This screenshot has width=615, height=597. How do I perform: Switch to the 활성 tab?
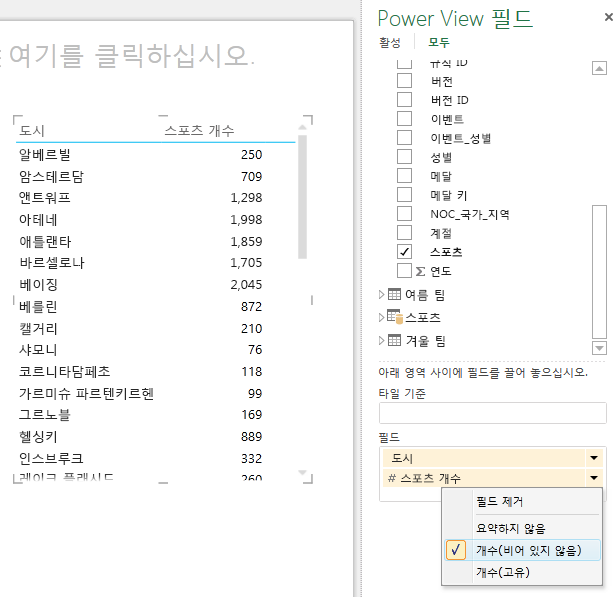[389, 42]
